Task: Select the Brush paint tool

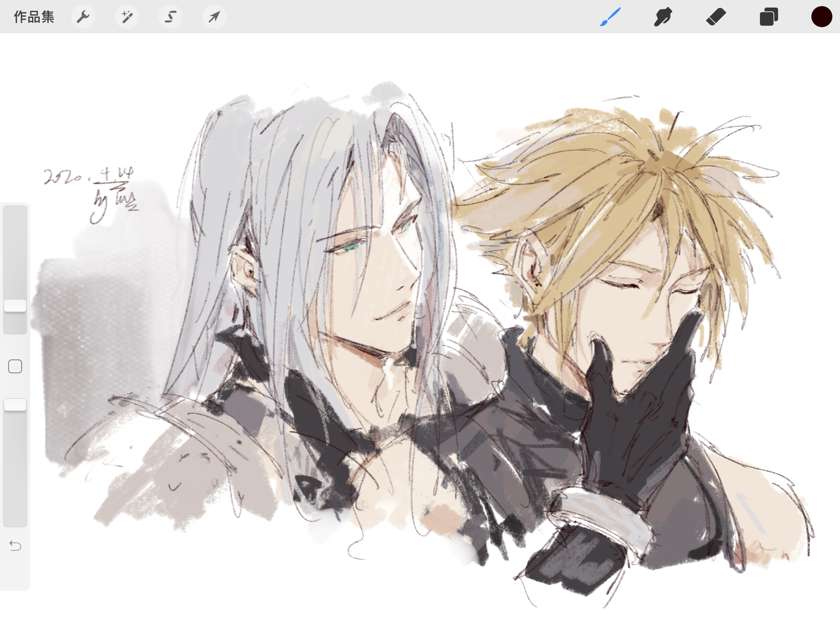Action: [x=610, y=17]
